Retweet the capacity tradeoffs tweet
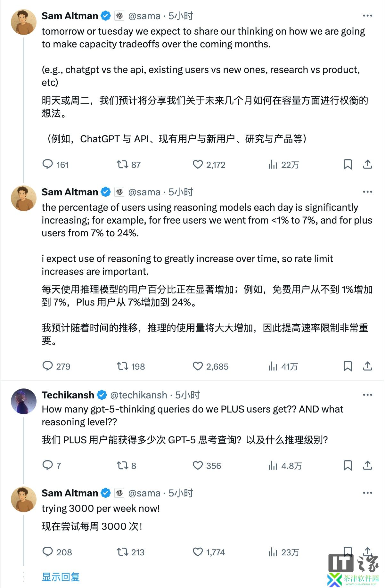The image size is (385, 588). (x=122, y=165)
